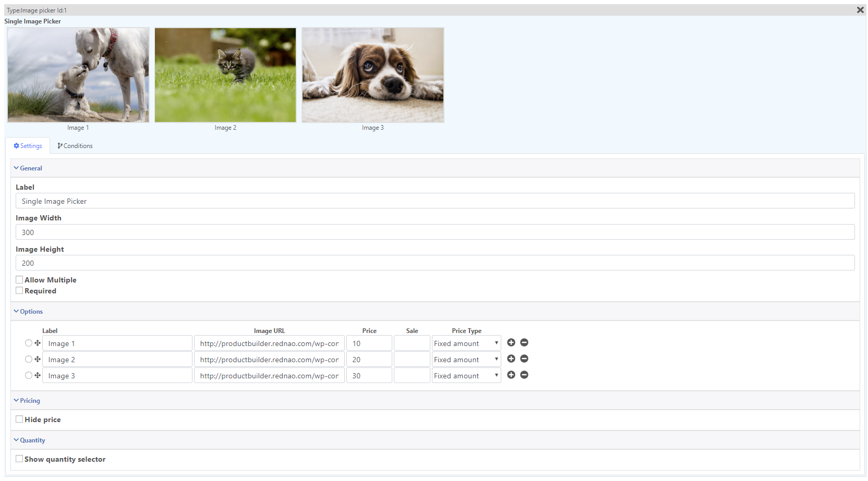Click the 'Image 3' caption under third thumbnail
The image size is (868, 481).
[x=373, y=128]
